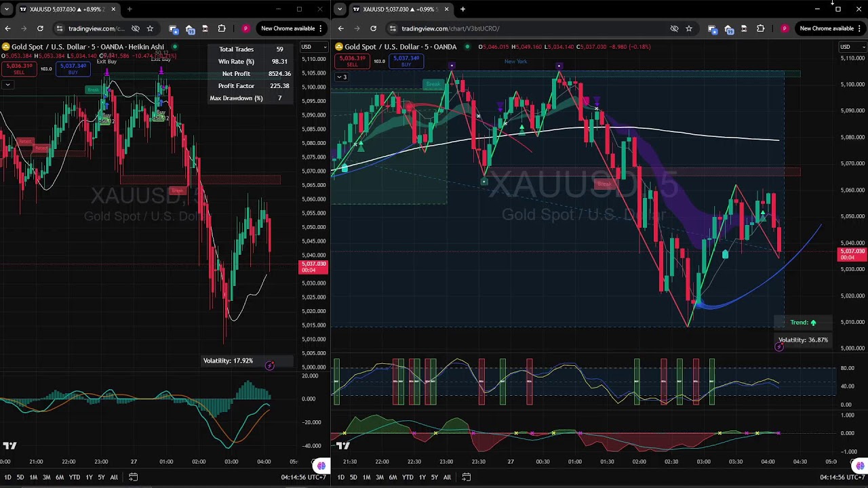Open profile avatar P in right window
Image resolution: width=868 pixels, height=488 pixels.
coord(785,28)
